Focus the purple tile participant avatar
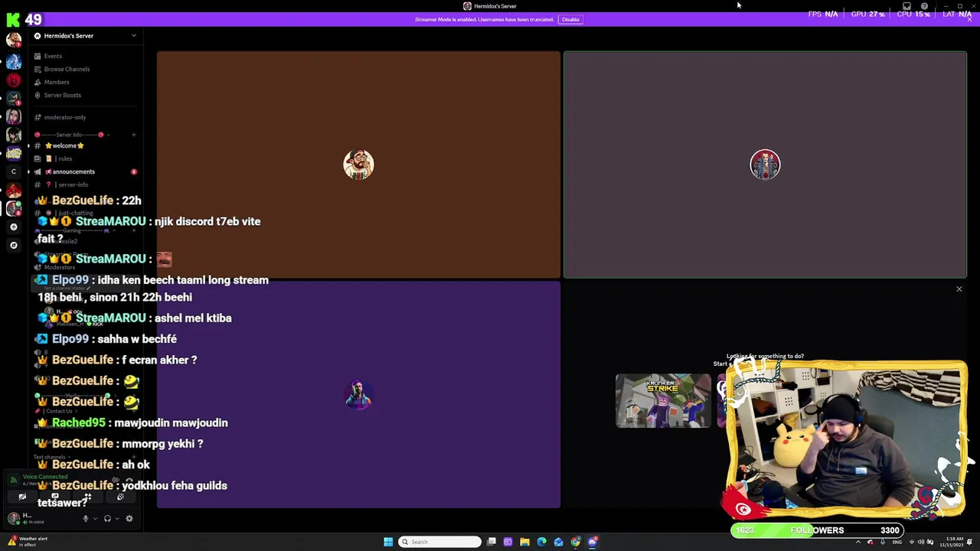This screenshot has width=980, height=551. (358, 395)
